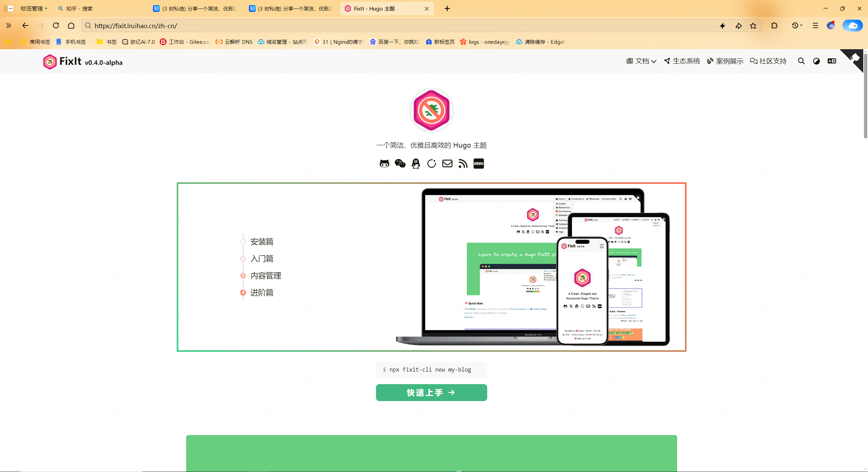Open the browser extensions puzzle icon
This screenshot has width=868, height=472.
click(774, 25)
